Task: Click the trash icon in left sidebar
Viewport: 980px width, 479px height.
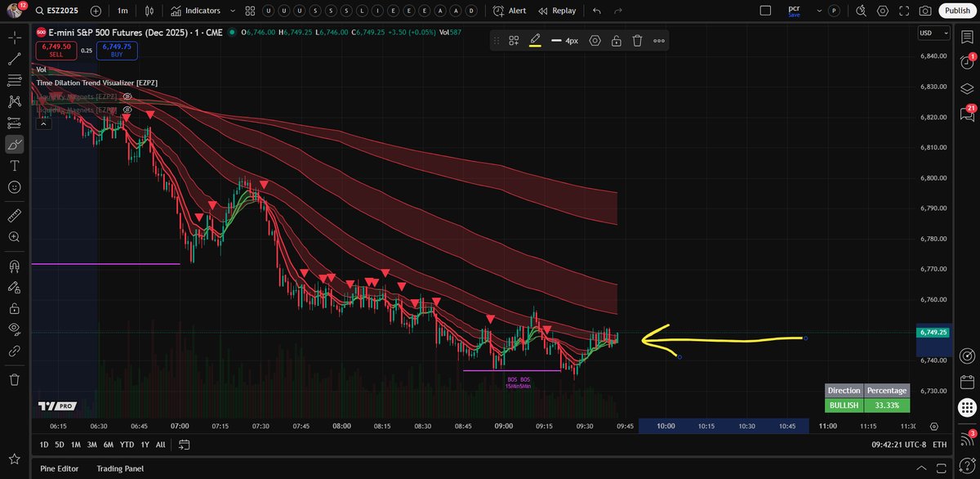Action: point(15,379)
